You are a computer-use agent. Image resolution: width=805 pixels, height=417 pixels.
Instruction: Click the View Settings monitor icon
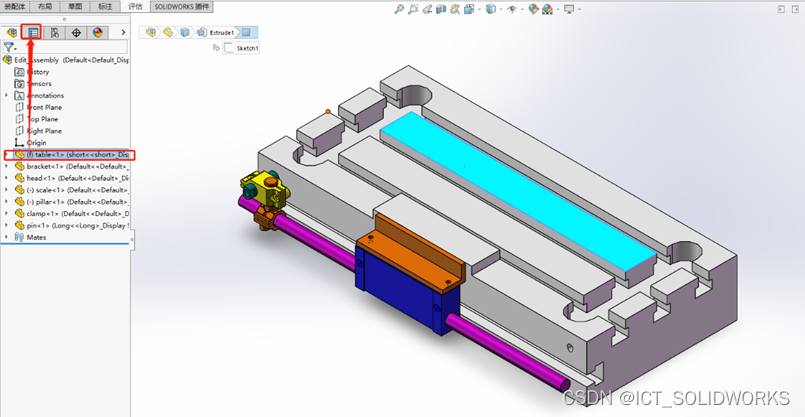(569, 9)
